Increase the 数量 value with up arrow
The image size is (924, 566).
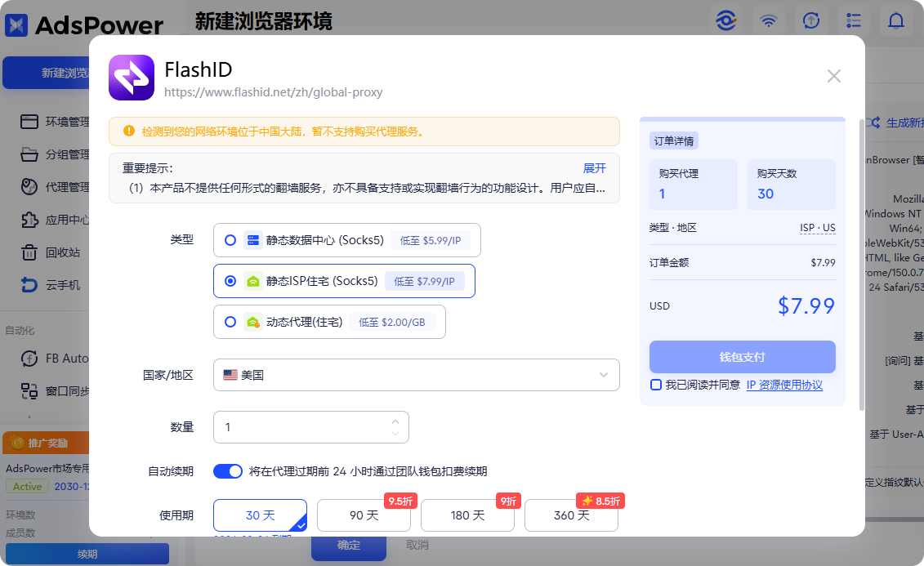(x=395, y=421)
